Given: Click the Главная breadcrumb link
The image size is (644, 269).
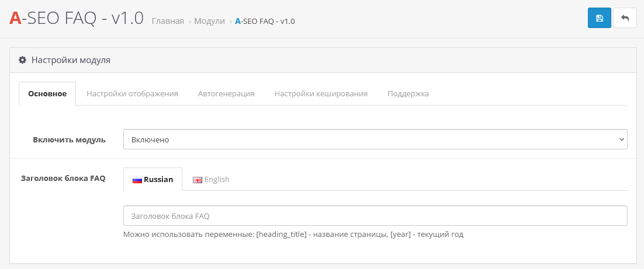Looking at the screenshot, I should pos(168,21).
